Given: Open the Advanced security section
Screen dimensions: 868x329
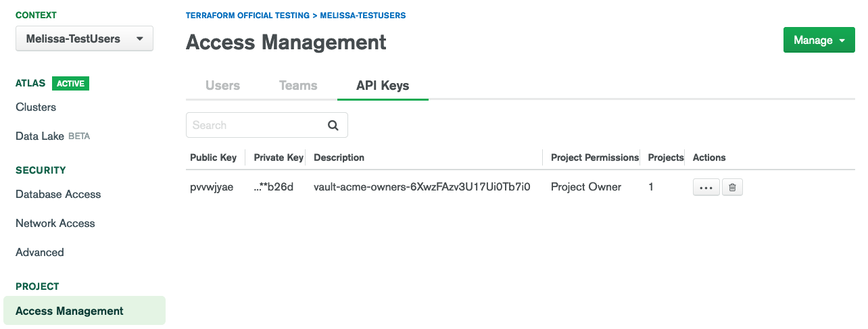Looking at the screenshot, I should [40, 252].
